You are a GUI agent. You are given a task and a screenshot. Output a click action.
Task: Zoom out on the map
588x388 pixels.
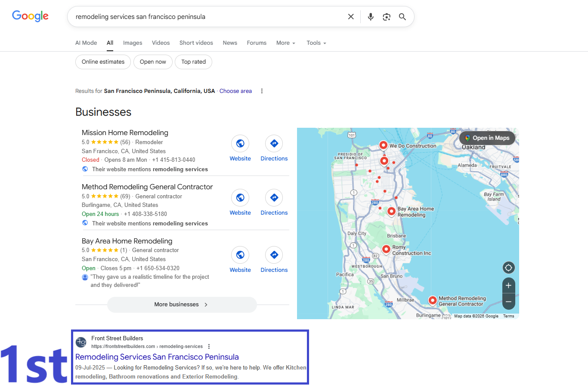[x=508, y=302]
